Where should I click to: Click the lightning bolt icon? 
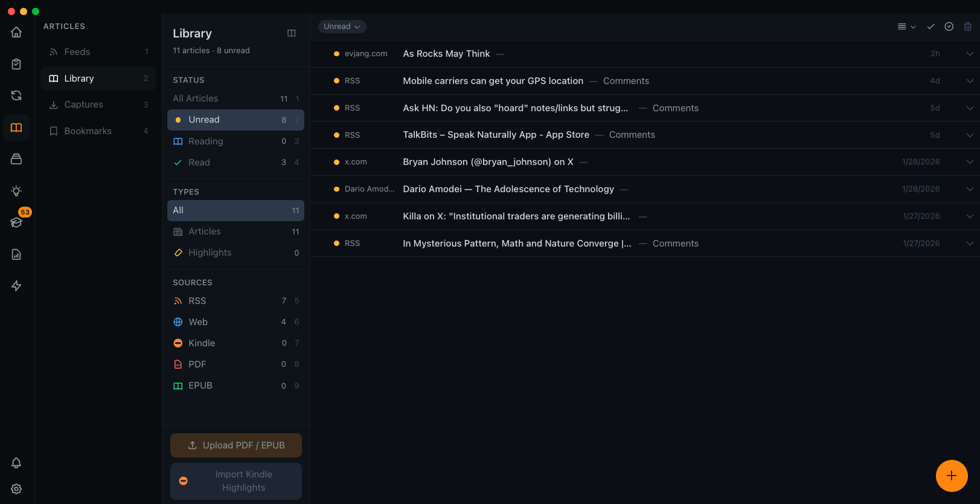click(16, 286)
